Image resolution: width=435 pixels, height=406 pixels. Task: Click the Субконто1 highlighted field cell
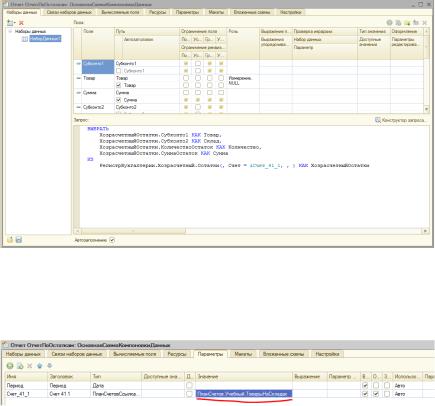click(98, 67)
